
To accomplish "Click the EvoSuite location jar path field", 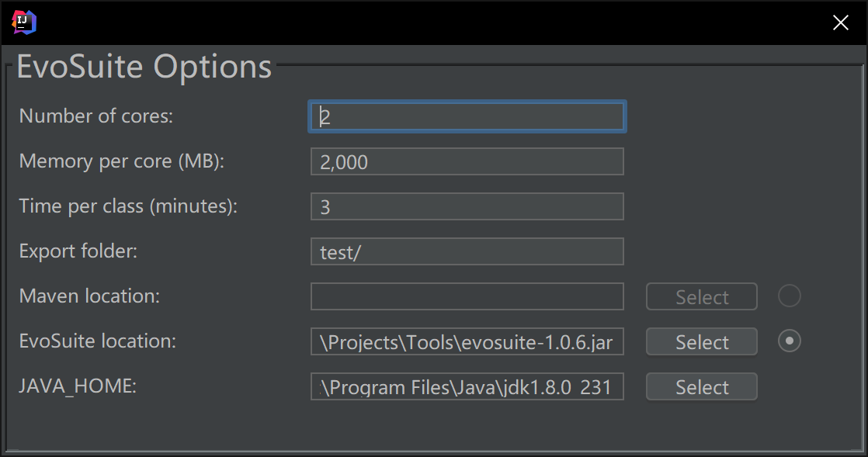I will pyautogui.click(x=467, y=341).
